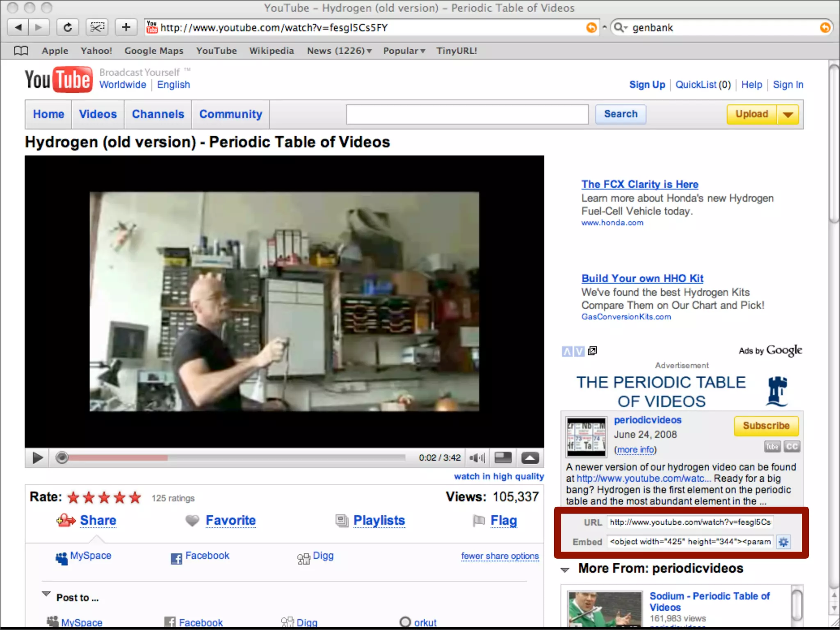Screen dimensions: 840x630
Task: Open the Videos tab
Action: tap(98, 114)
